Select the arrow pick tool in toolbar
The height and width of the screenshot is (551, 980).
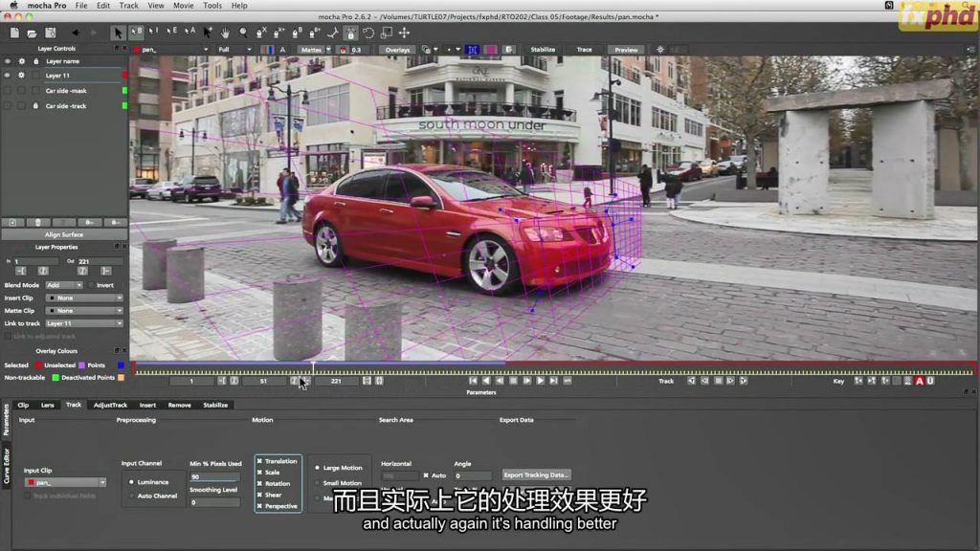click(x=118, y=33)
